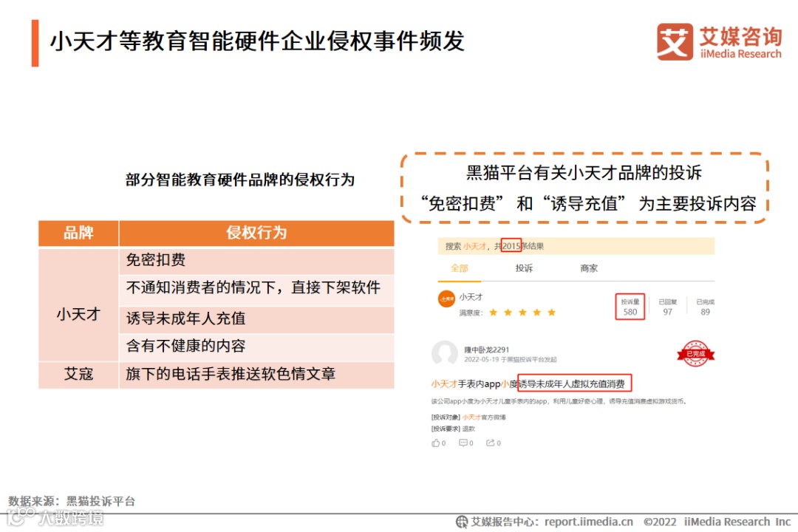Open report.iimedia.cn link in footer

point(588,522)
